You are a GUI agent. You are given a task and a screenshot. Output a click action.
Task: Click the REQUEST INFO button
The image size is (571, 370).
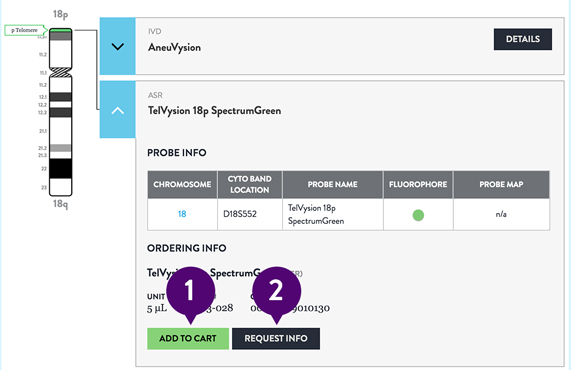pos(276,338)
